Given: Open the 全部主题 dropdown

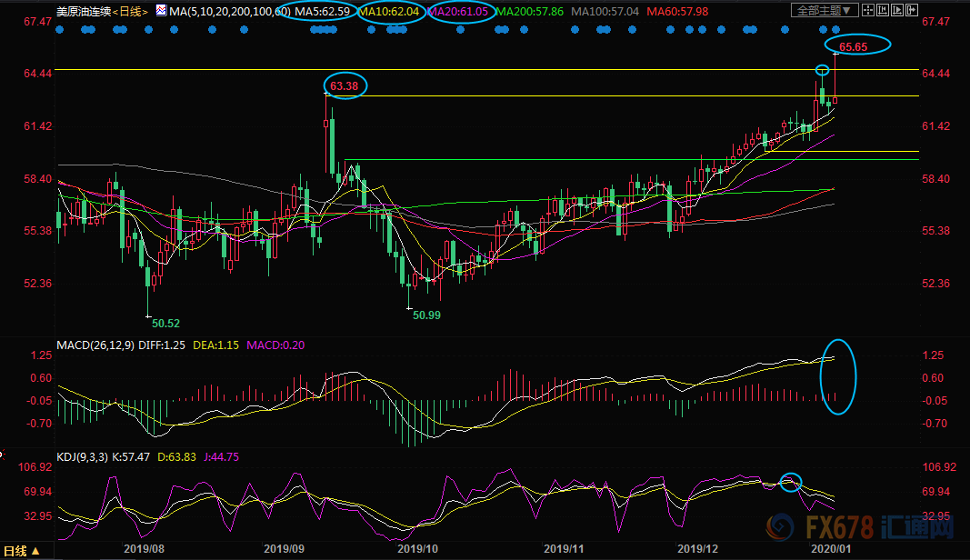Looking at the screenshot, I should pyautogui.click(x=825, y=11).
